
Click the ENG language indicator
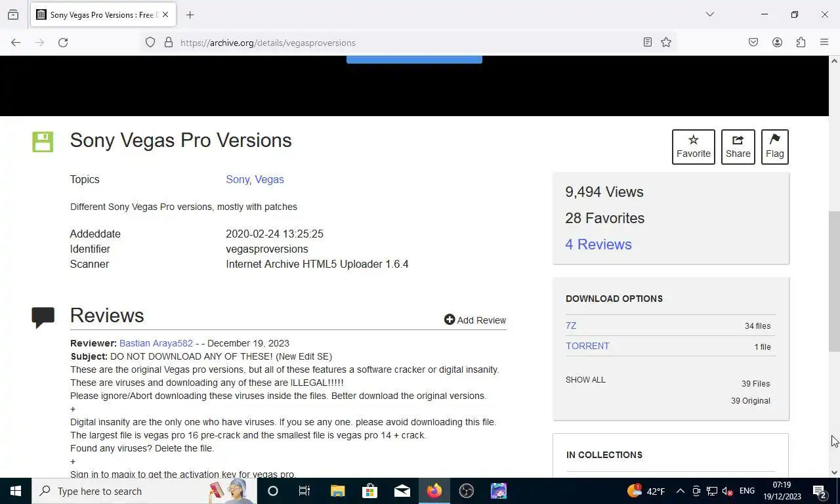click(x=747, y=491)
